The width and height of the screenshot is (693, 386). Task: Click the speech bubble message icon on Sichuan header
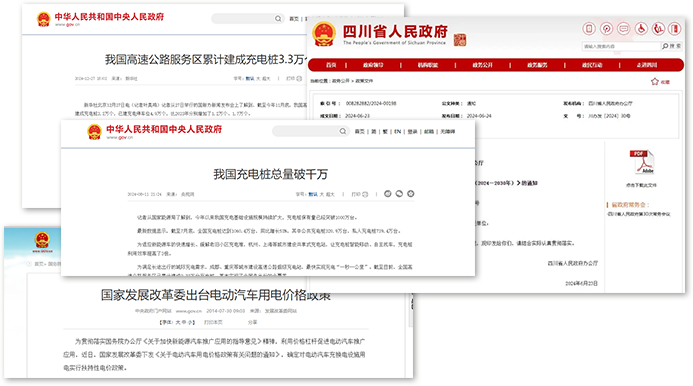point(624,29)
